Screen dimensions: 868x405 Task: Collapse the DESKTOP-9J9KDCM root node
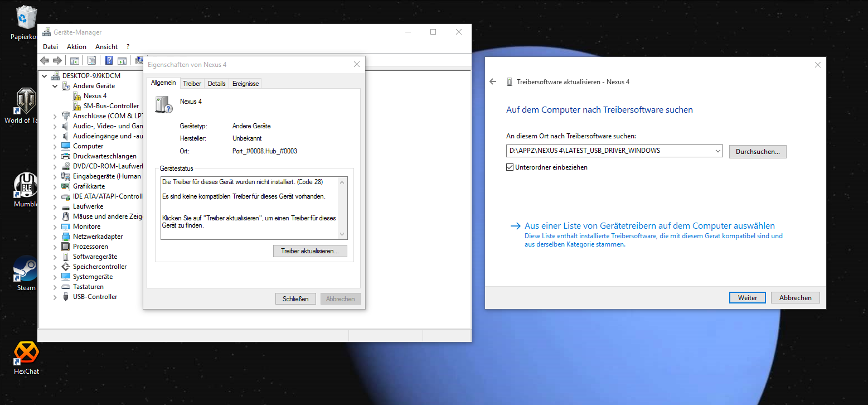click(x=45, y=76)
